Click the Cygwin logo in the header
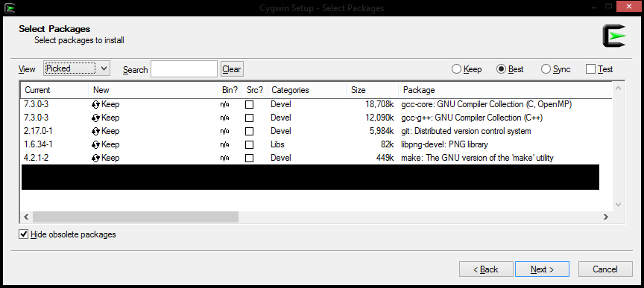 click(x=613, y=36)
